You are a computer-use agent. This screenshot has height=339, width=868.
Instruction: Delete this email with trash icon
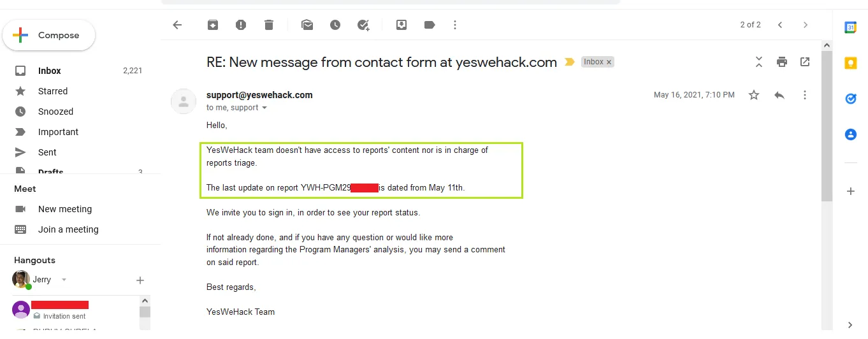[269, 25]
